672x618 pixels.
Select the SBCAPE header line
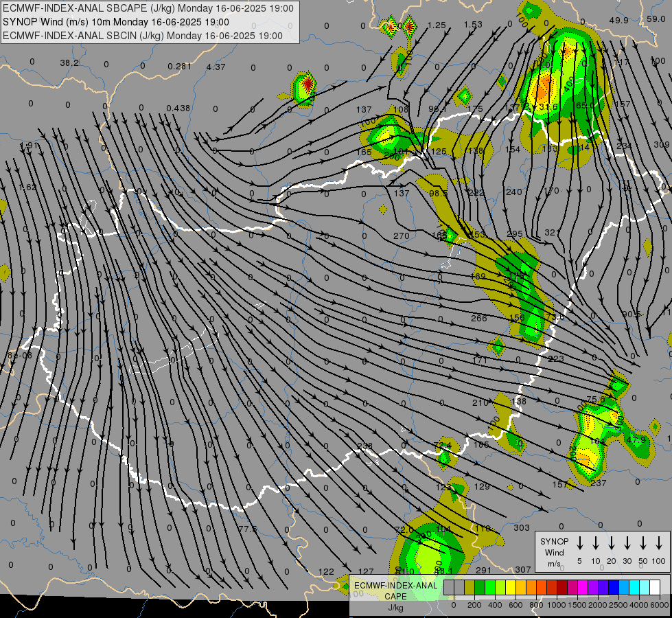(x=148, y=8)
